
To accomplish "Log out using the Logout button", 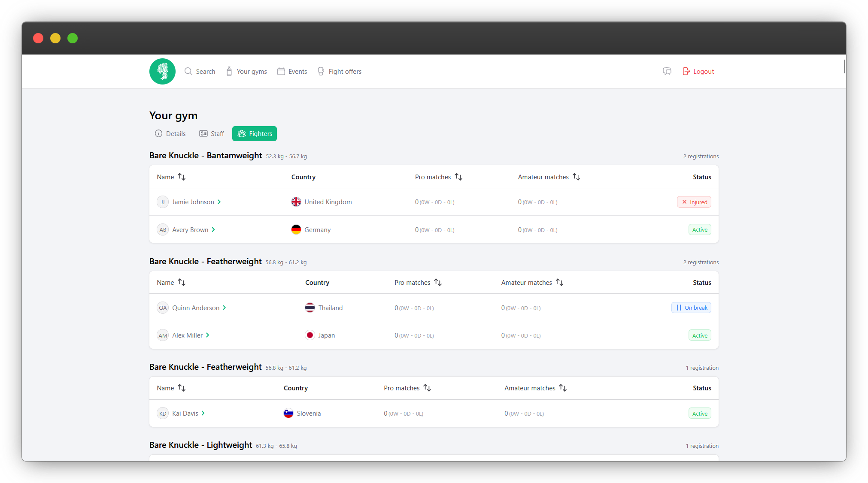I will (x=698, y=71).
